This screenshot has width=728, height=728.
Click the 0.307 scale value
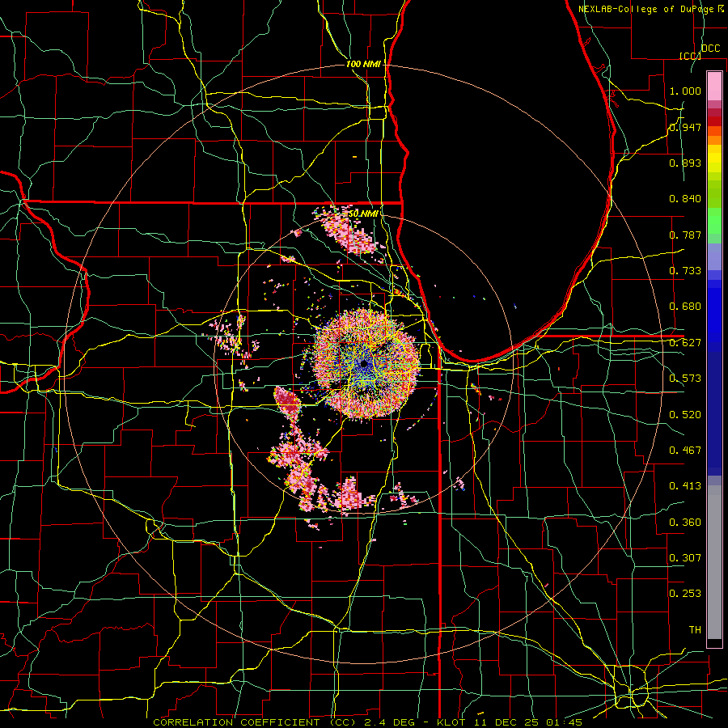[x=685, y=558]
